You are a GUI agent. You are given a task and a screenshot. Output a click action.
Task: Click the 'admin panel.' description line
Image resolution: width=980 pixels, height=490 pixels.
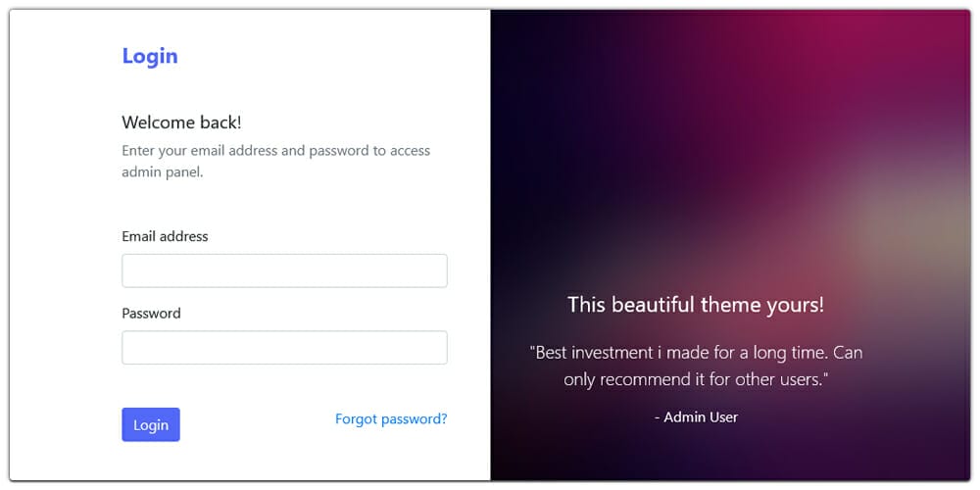coord(163,172)
